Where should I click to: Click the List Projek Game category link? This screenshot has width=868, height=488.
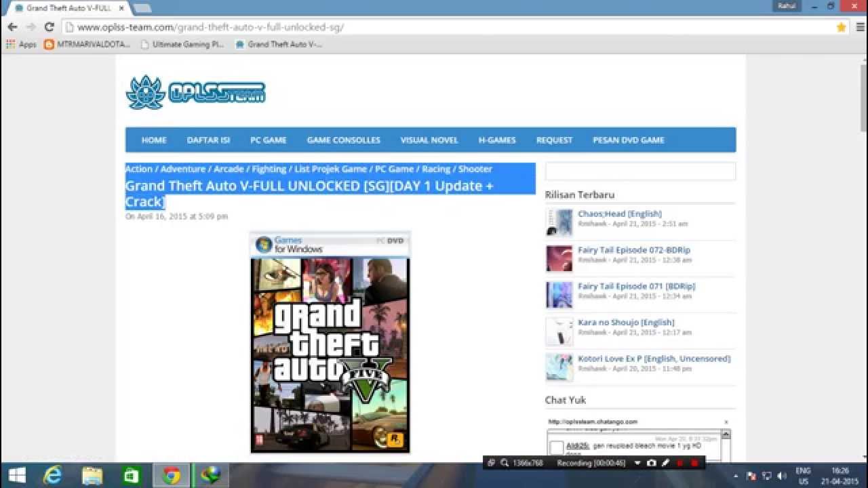coord(331,169)
